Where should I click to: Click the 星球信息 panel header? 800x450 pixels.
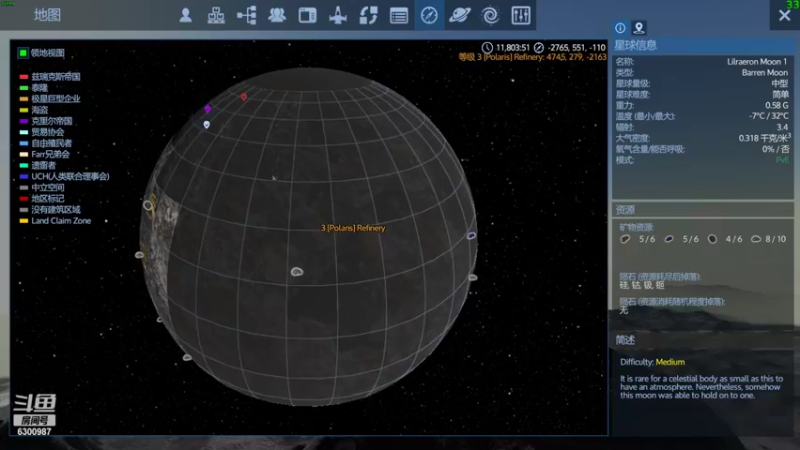click(x=635, y=45)
